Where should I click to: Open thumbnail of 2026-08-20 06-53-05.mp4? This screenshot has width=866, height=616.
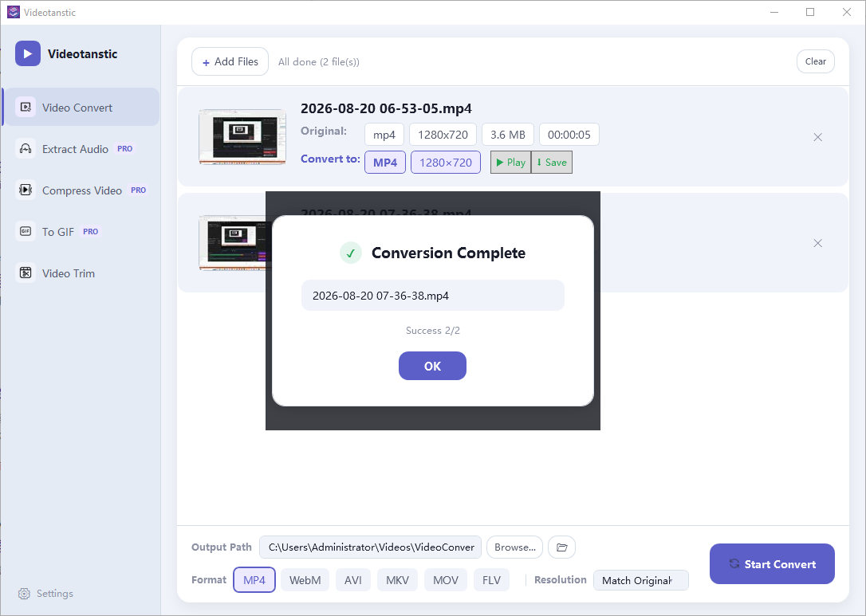[242, 136]
